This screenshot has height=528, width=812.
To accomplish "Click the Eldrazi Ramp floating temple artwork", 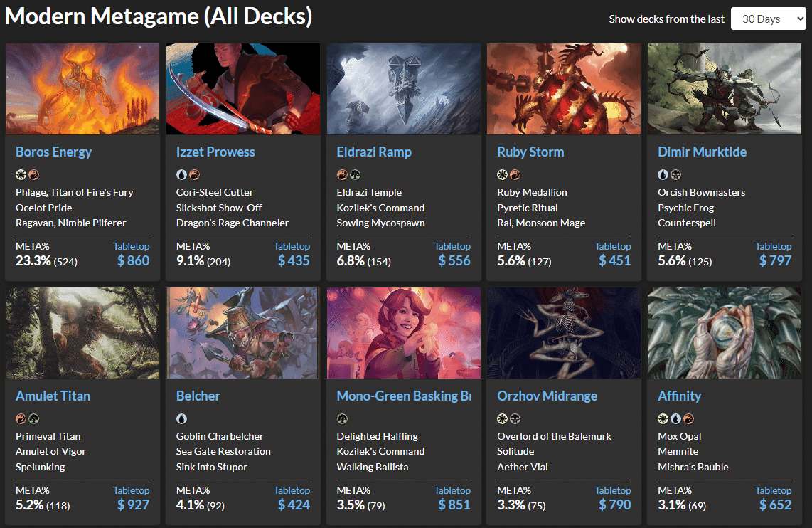I will 403,89.
